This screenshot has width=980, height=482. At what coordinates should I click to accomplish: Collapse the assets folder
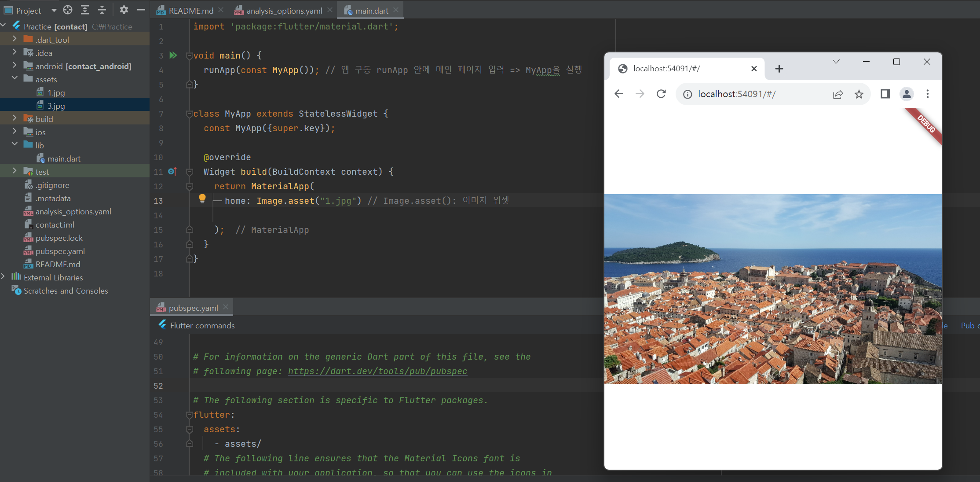15,78
